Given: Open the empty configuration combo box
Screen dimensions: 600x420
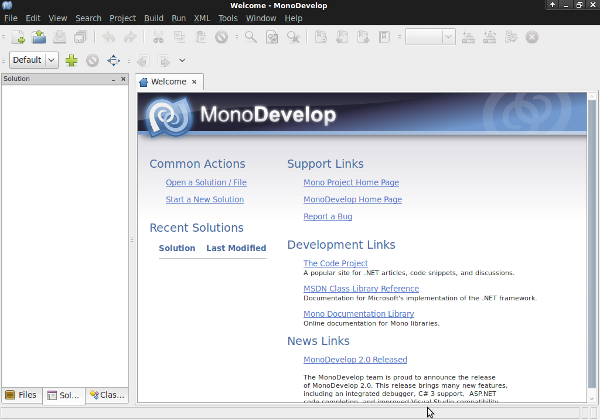Looking at the screenshot, I should 430,37.
